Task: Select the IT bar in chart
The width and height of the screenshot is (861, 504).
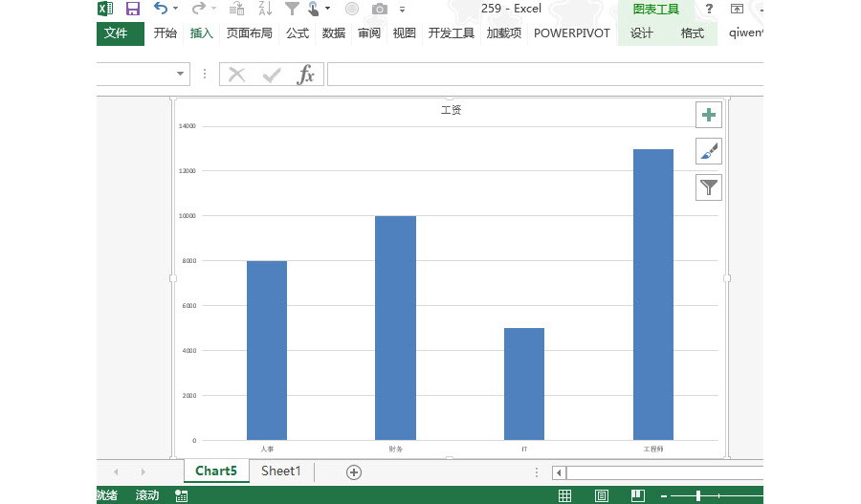Action: coord(524,383)
